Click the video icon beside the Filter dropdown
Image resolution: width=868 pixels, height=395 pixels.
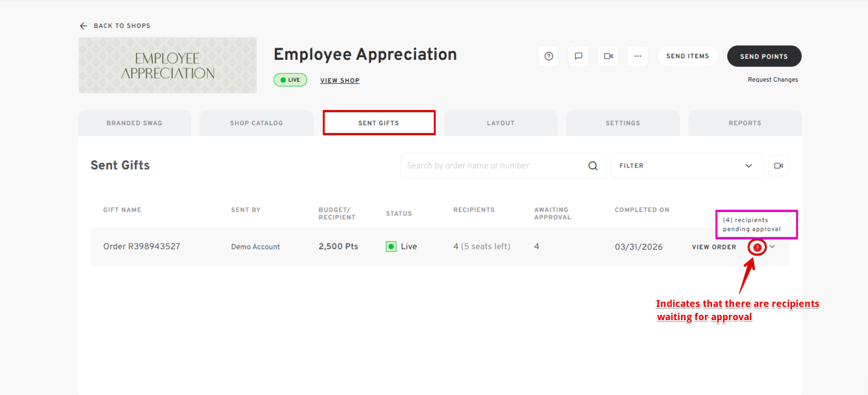click(x=779, y=166)
